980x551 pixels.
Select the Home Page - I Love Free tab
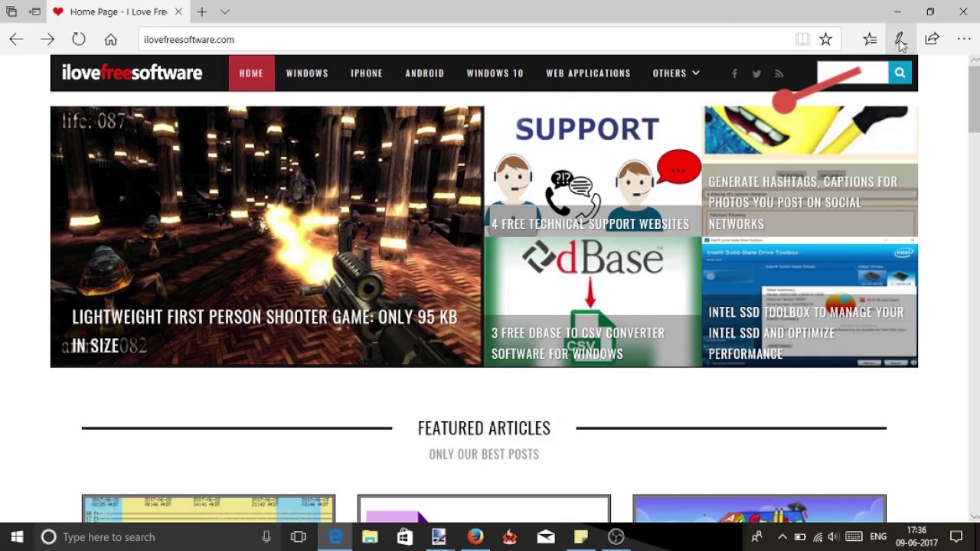point(118,11)
